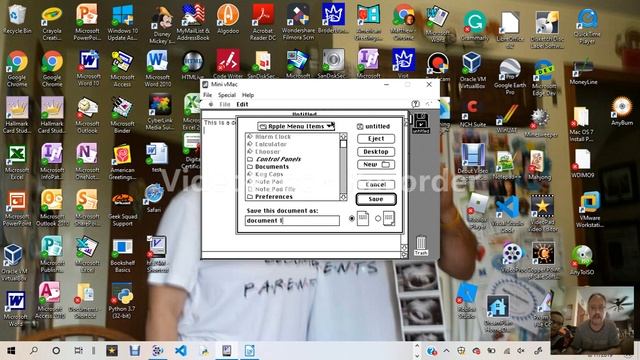Viewport: 640px width, 360px height.
Task: Open Mini vMac Help menu
Action: click(x=248, y=95)
